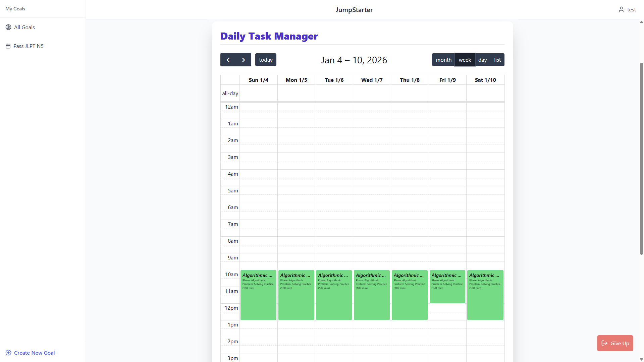Click the Tuesday 1/6 all-day cell
The width and height of the screenshot is (644, 362).
pos(334,93)
